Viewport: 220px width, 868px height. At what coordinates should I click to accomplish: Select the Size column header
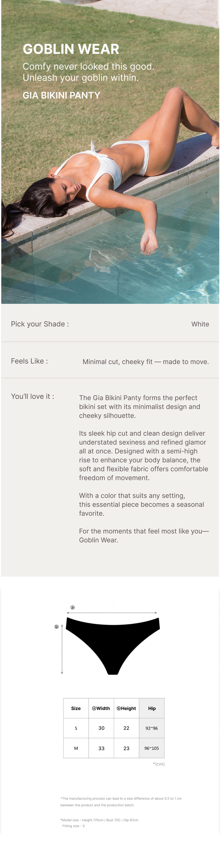point(76,708)
